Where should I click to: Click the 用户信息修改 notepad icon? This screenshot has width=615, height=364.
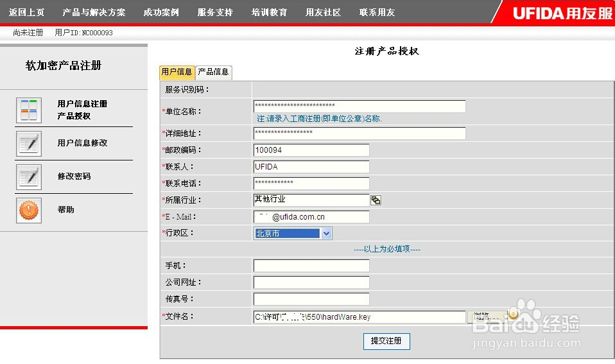[29, 144]
